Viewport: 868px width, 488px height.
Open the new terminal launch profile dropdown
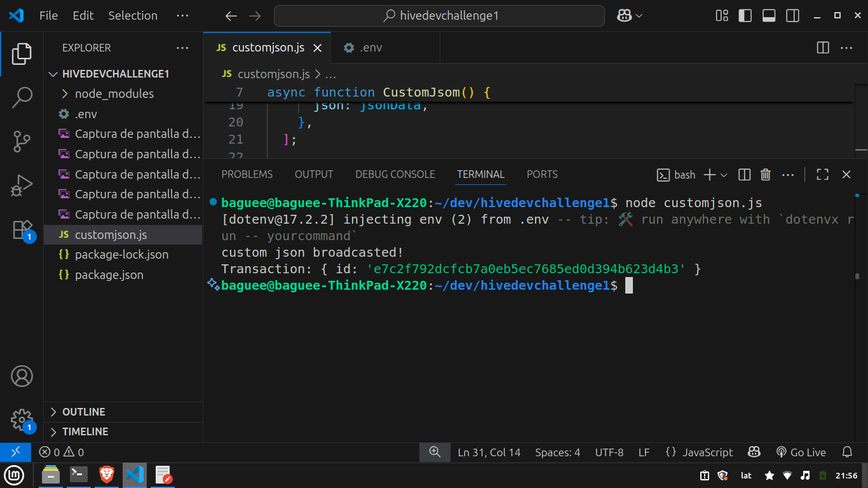pyautogui.click(x=724, y=175)
